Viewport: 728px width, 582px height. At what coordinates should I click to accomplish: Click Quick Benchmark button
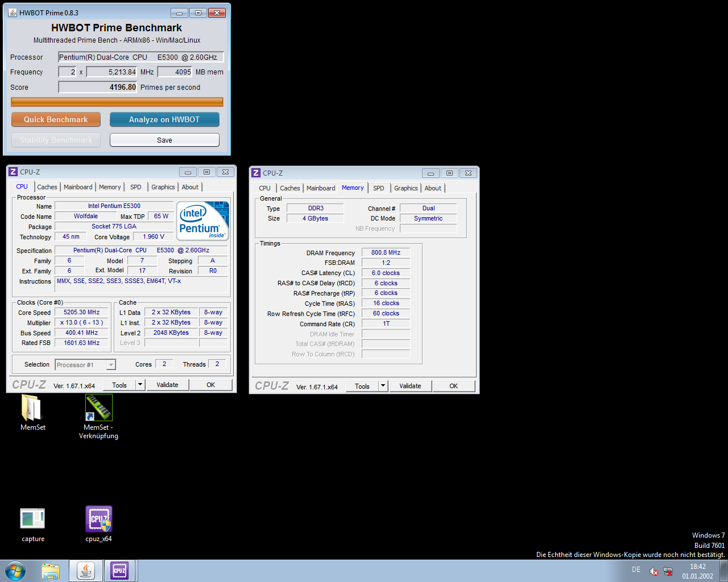click(x=56, y=119)
